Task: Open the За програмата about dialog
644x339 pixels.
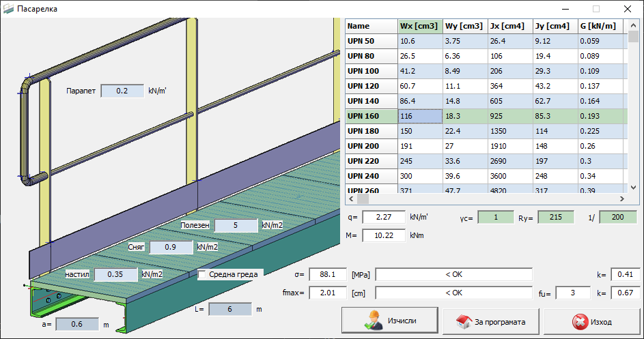Action: (489, 320)
